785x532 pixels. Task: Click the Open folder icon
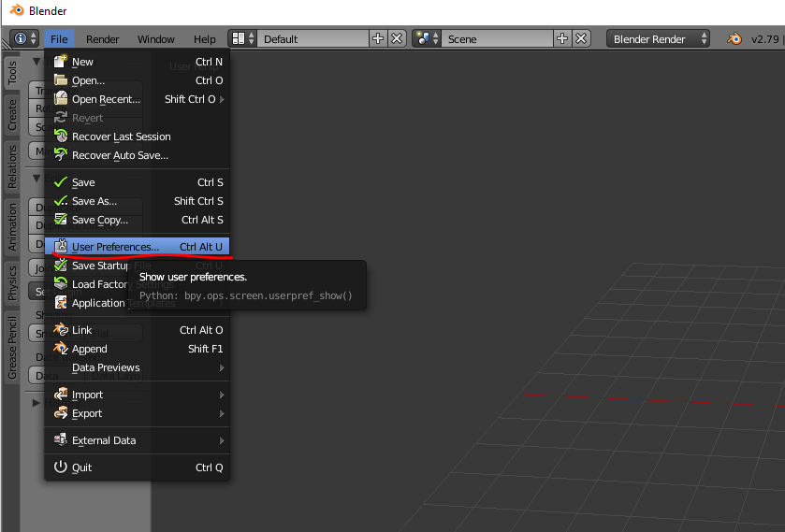click(x=61, y=80)
